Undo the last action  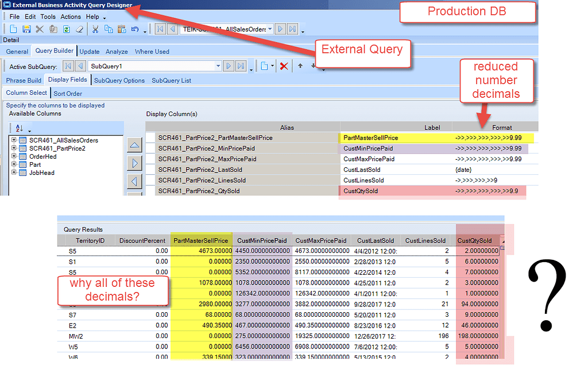point(135,29)
